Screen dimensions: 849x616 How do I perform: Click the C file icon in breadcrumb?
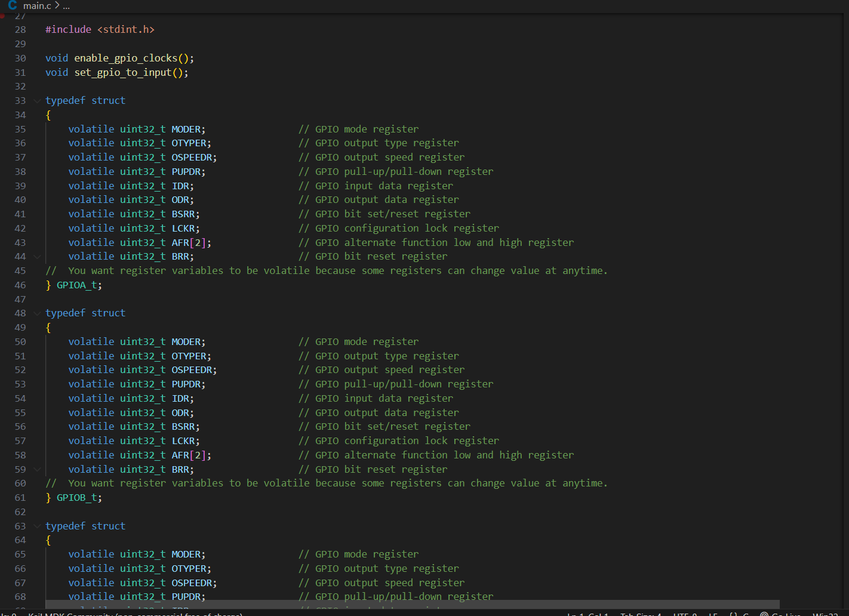[13, 5]
